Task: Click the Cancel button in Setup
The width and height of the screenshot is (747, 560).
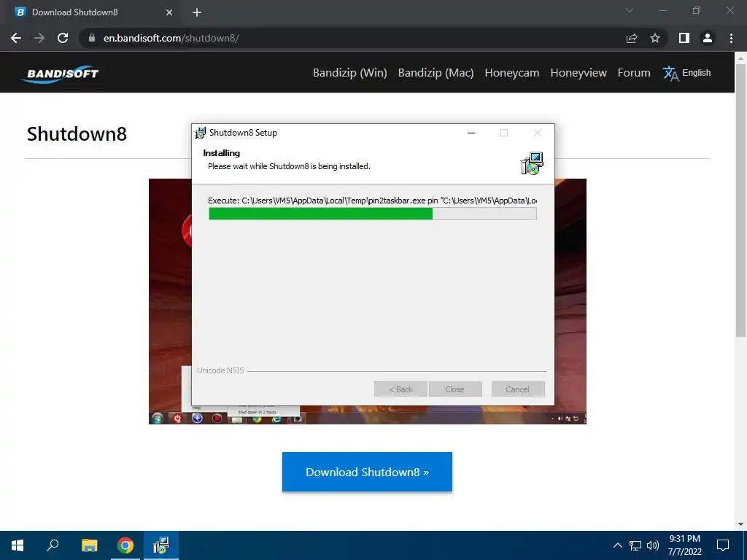Action: pyautogui.click(x=518, y=389)
